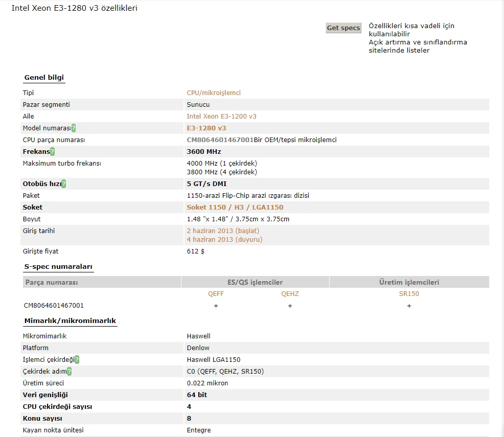Click the Entegre floating point value
504x437 pixels.
[x=199, y=430]
